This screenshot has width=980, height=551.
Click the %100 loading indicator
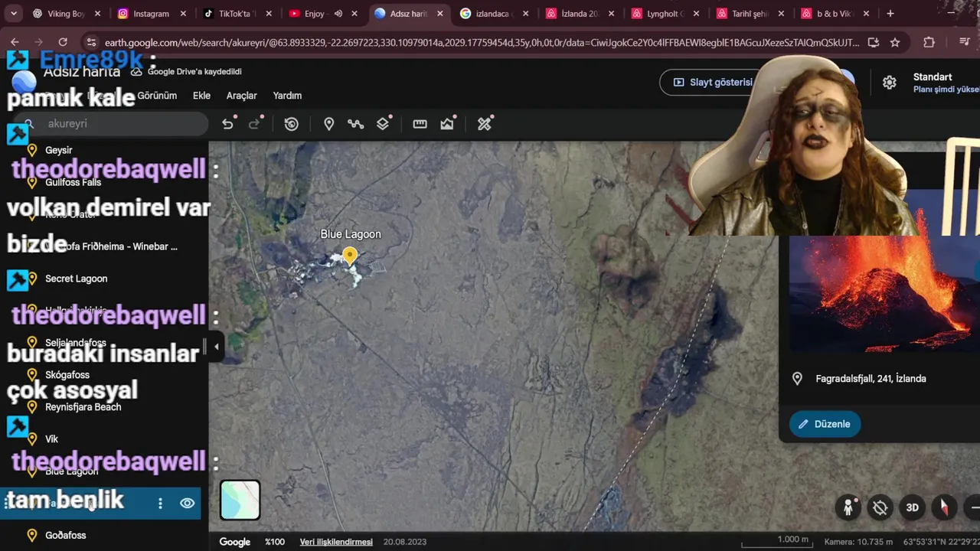(x=275, y=542)
